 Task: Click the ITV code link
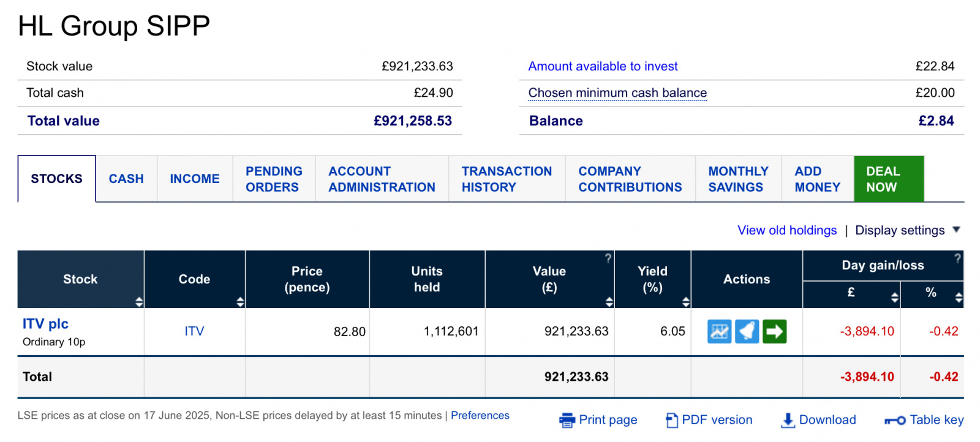[x=194, y=331]
